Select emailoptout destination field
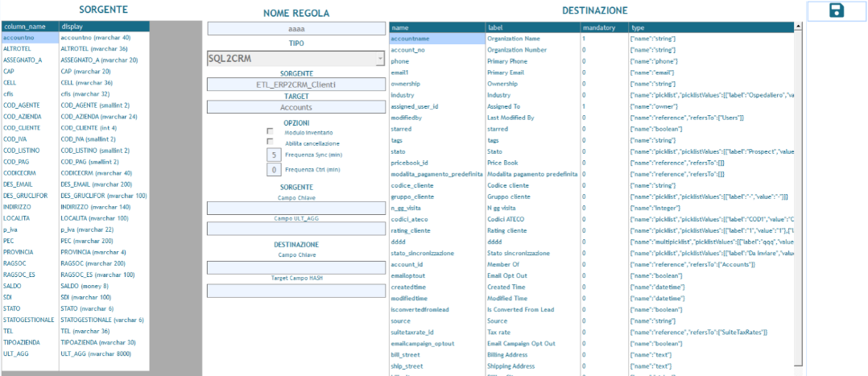The width and height of the screenshot is (868, 376). click(x=436, y=276)
